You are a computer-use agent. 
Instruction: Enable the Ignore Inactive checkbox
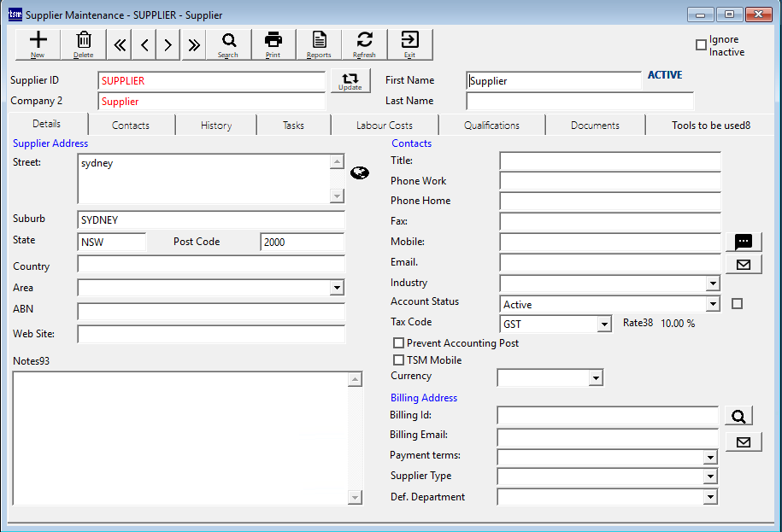[702, 45]
